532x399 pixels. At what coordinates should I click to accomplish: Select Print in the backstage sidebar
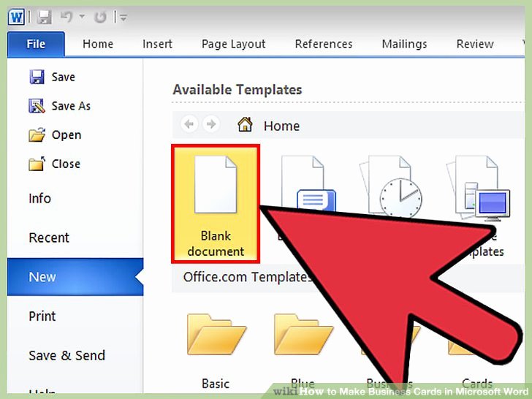point(42,316)
